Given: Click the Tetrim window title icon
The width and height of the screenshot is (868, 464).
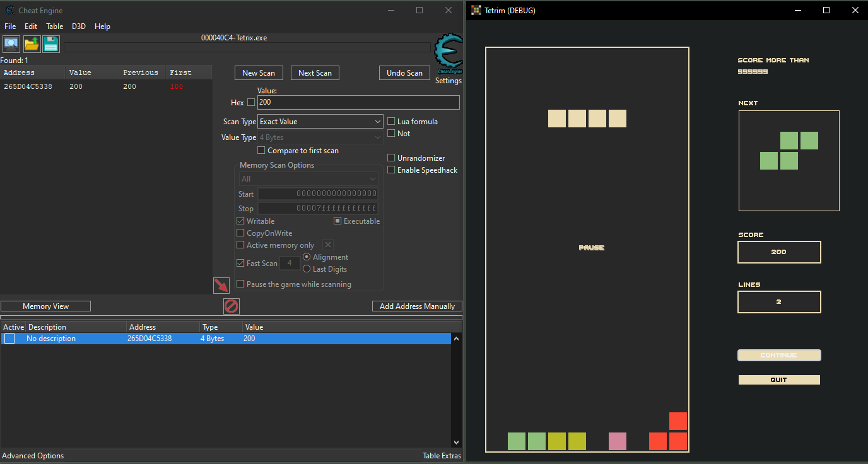Looking at the screenshot, I should [476, 10].
